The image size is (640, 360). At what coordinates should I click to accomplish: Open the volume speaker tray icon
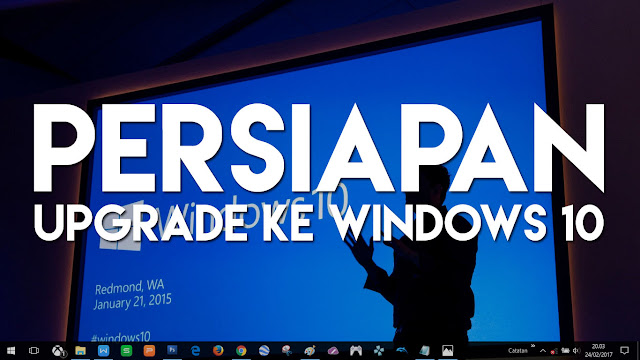[576, 351]
